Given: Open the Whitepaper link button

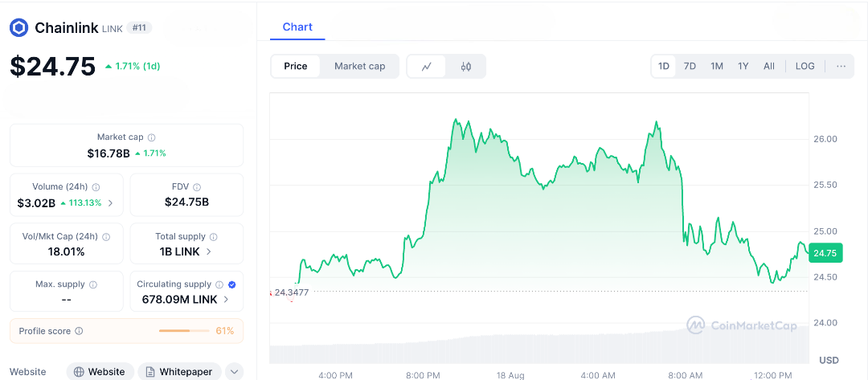Looking at the screenshot, I should (179, 372).
